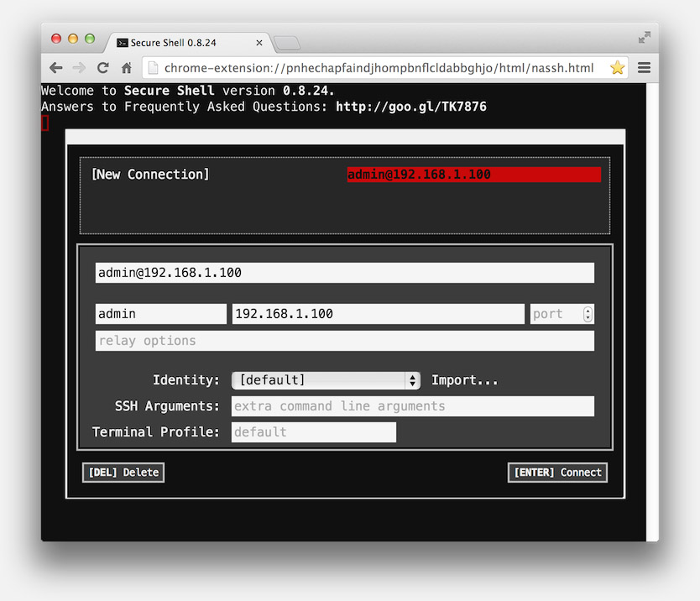Adjust port with the stepper arrows

[588, 314]
